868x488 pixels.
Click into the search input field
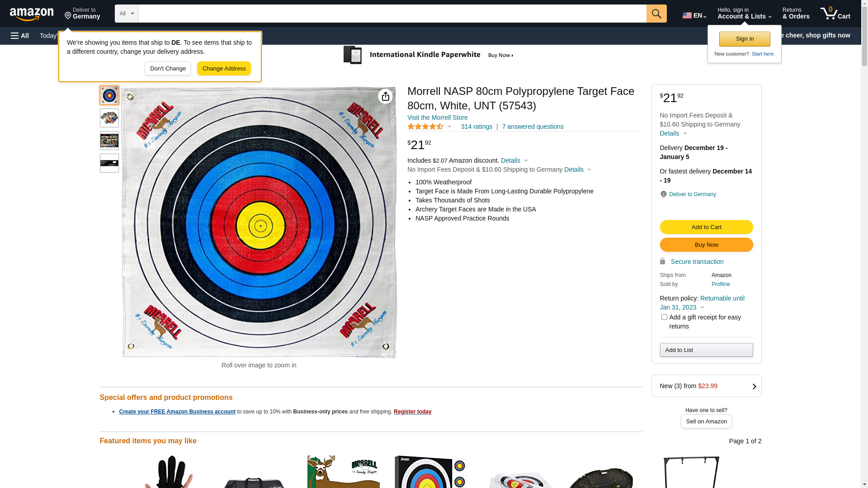392,14
